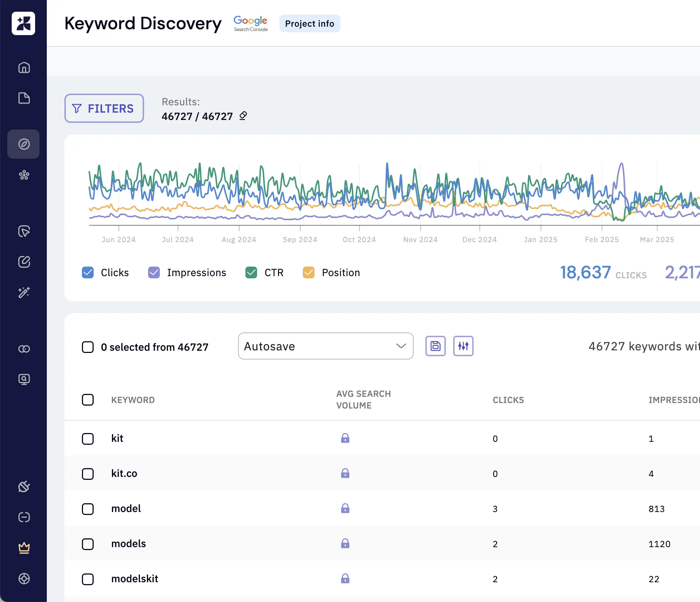Click the crown upgrade icon in sidebar
The image size is (700, 602).
coord(23,548)
